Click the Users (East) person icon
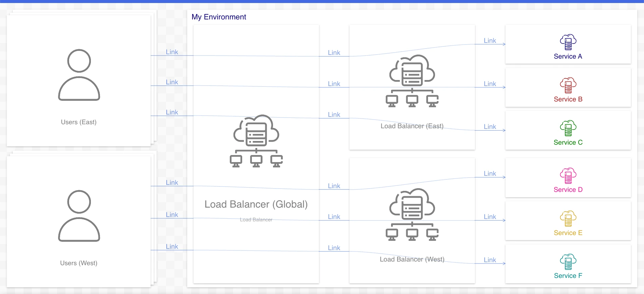Screen dimensions: 644x294 tap(79, 75)
